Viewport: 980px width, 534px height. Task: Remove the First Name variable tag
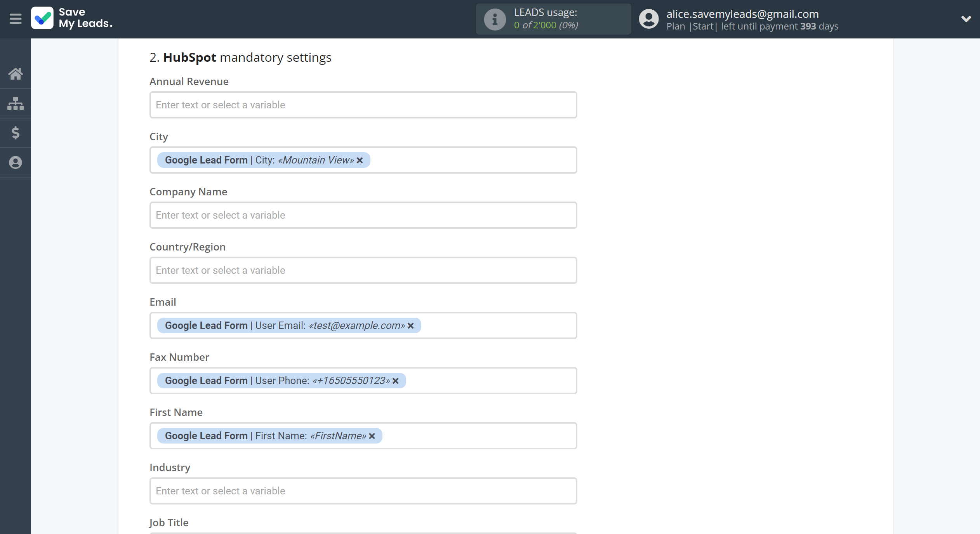click(372, 436)
